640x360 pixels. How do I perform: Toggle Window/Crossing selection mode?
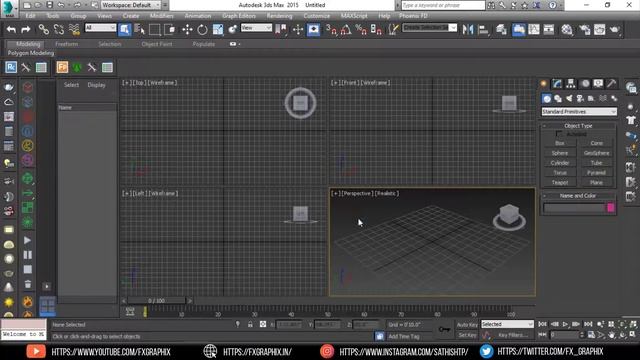(x=170, y=29)
